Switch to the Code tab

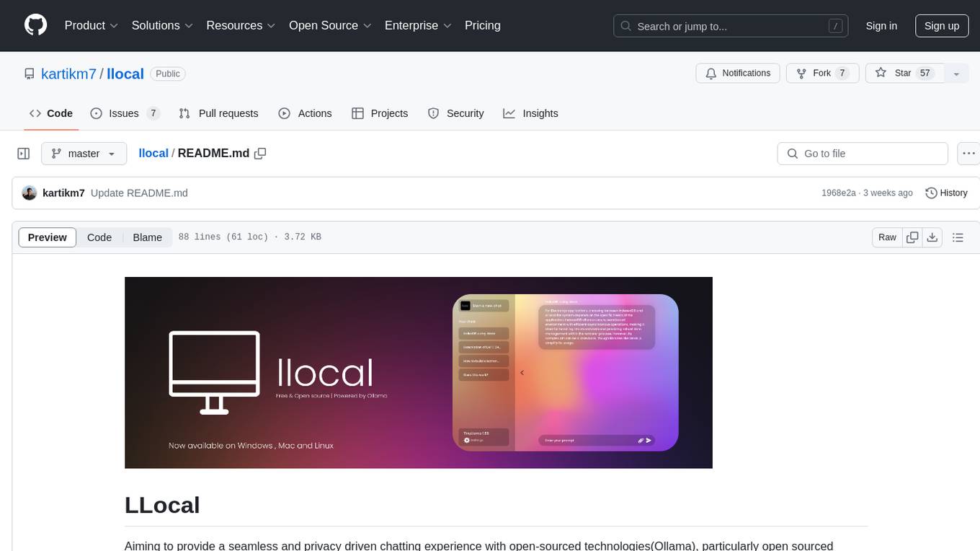tap(51, 113)
